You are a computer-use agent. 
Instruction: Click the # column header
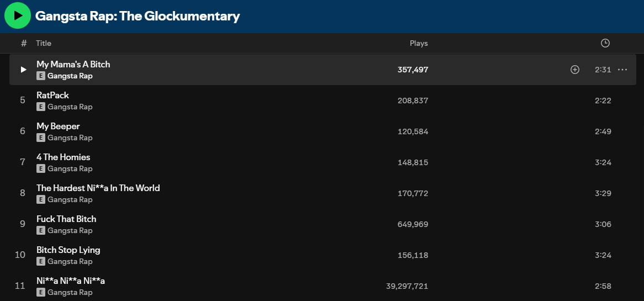click(24, 43)
